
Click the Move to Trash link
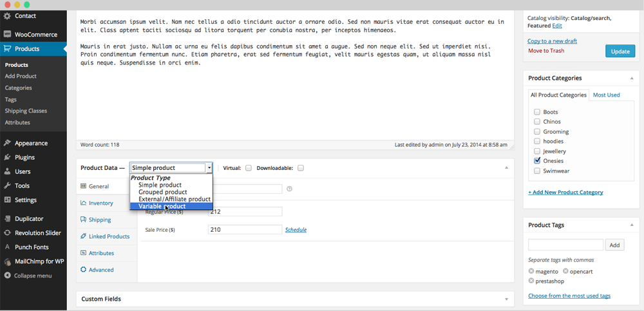pyautogui.click(x=546, y=51)
